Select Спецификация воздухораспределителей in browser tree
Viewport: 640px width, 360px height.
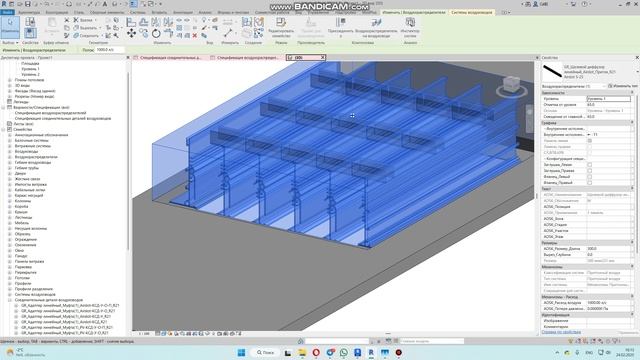tap(50, 113)
